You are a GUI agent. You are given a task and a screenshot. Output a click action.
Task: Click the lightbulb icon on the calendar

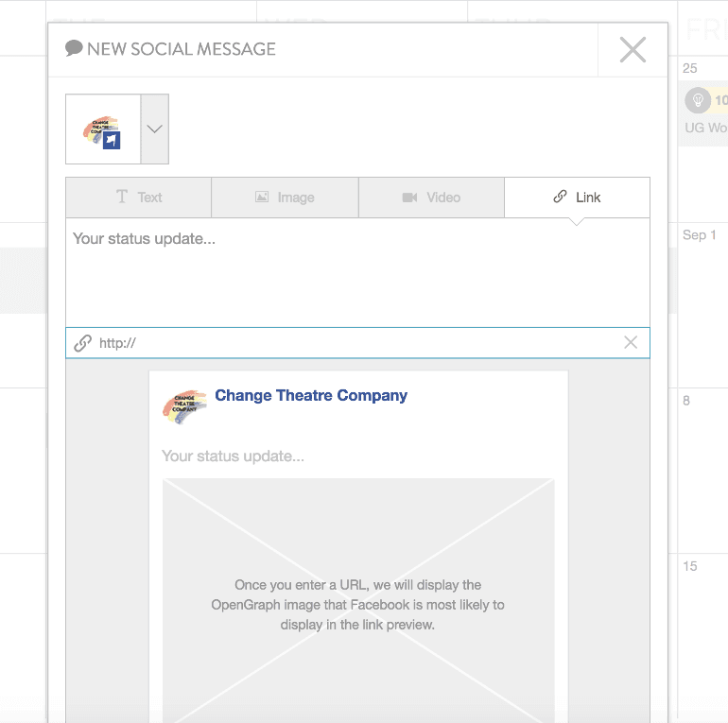pos(698,100)
